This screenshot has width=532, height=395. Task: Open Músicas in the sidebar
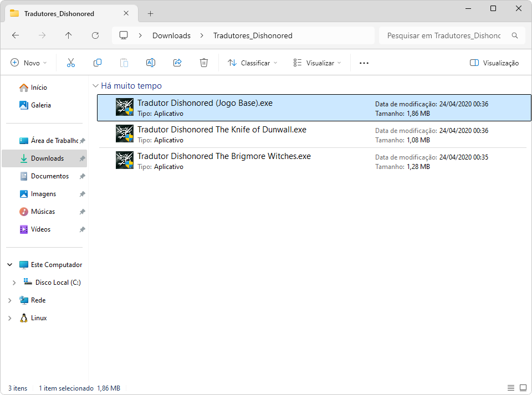coord(37,212)
